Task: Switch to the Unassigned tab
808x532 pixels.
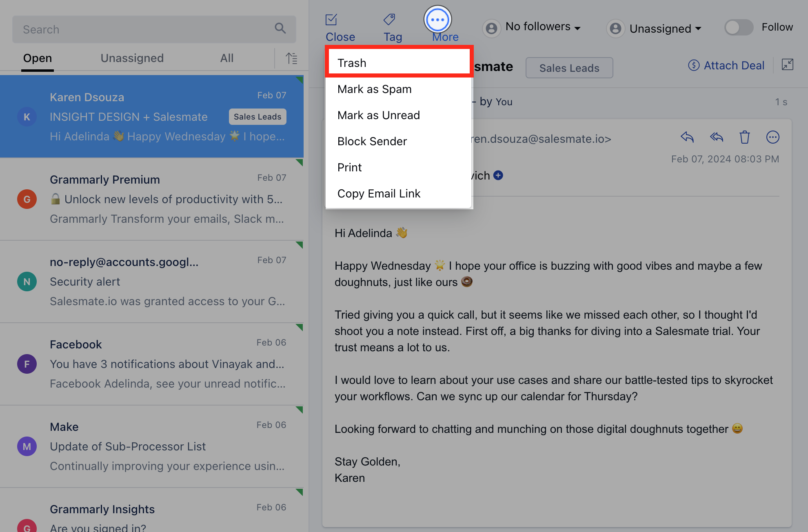Action: pos(132,58)
